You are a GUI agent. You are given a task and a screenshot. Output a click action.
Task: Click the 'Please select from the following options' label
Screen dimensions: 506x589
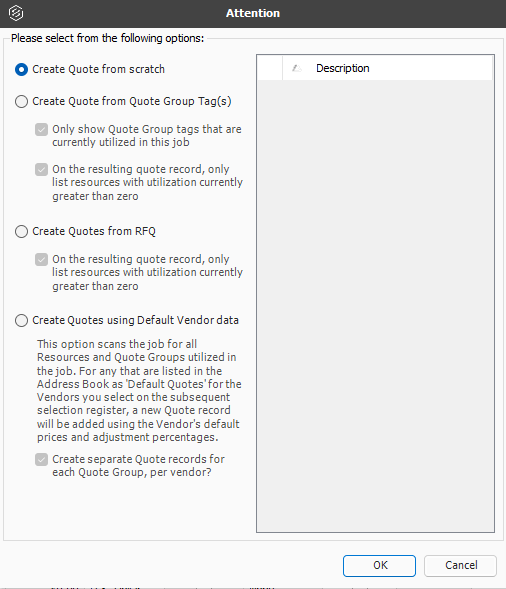[107, 38]
